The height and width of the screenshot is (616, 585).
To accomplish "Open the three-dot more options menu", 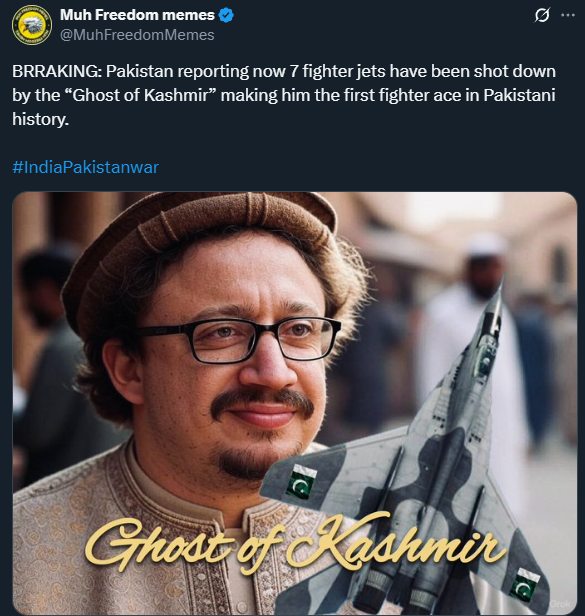I will [568, 15].
